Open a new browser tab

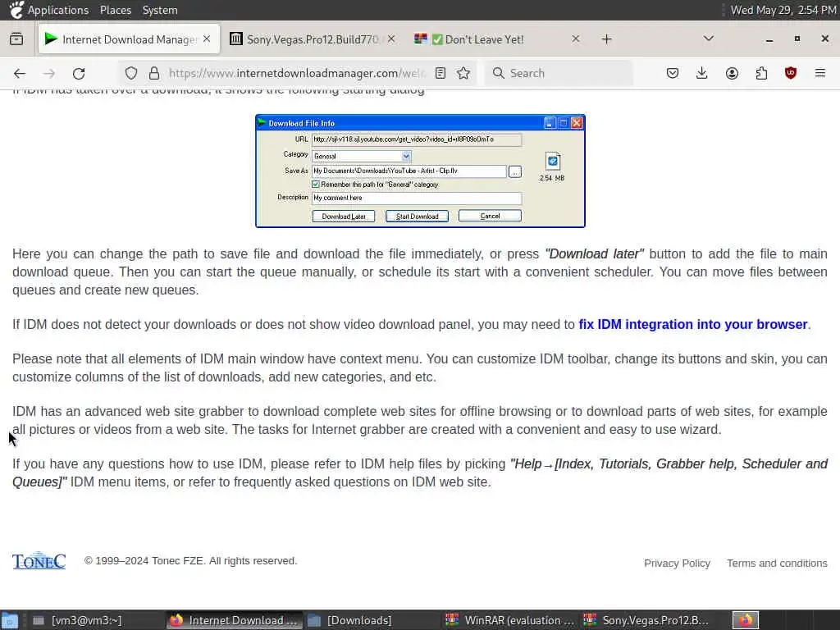click(x=606, y=39)
